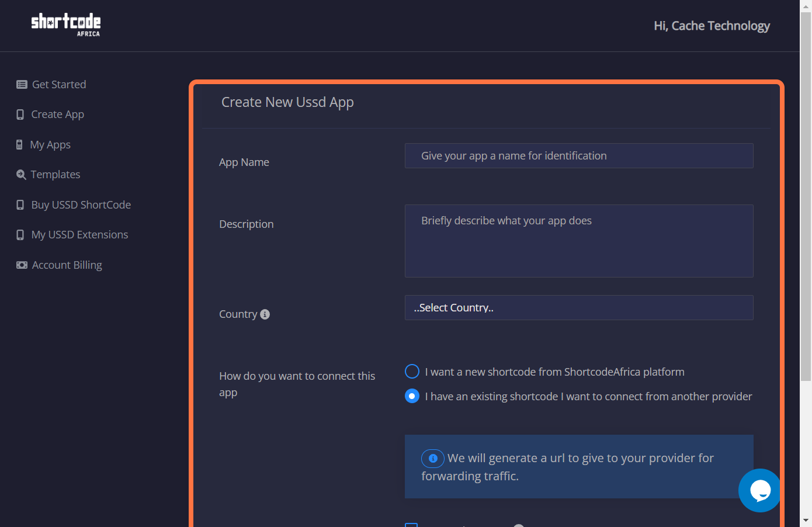This screenshot has width=812, height=527.
Task: Click the page scrollbar thumb
Action: tap(806, 196)
